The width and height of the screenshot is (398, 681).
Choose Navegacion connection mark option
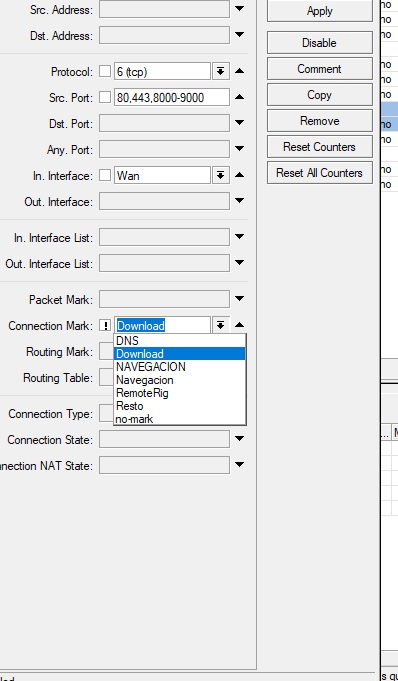coord(179,380)
